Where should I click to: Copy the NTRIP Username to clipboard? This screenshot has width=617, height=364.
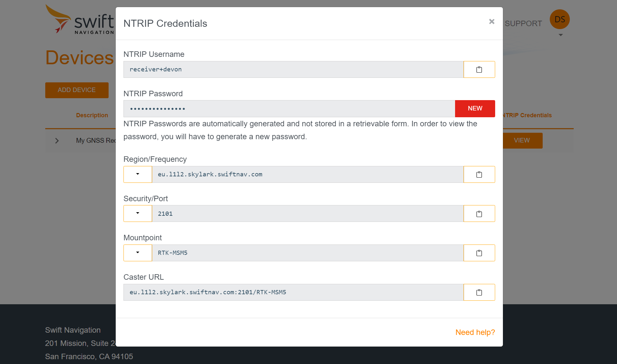[479, 69]
